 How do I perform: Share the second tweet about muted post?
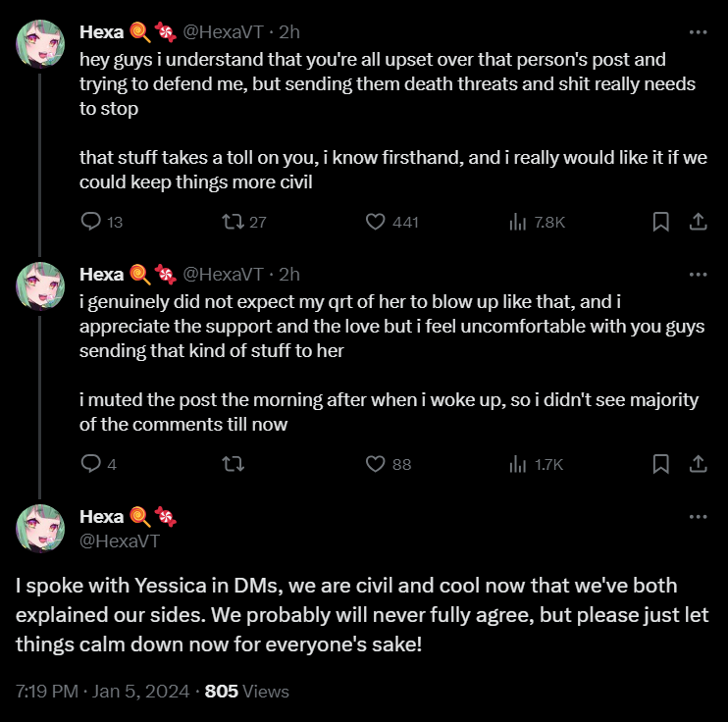point(698,464)
